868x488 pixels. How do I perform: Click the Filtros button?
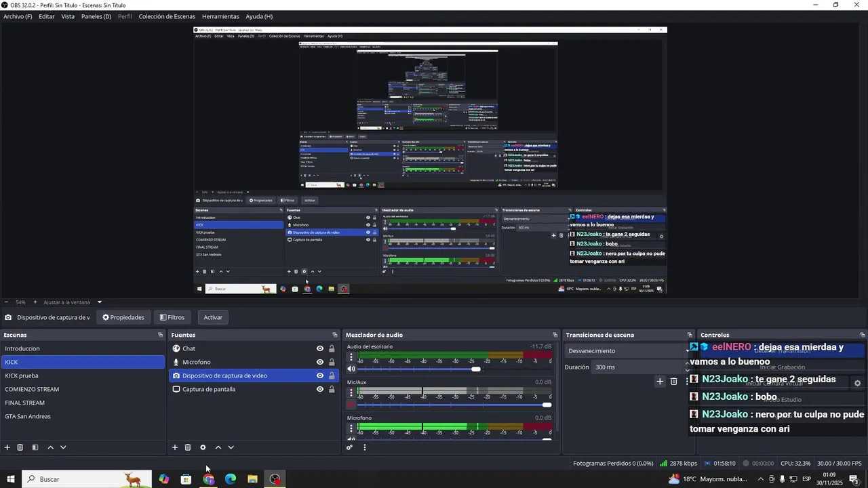(x=172, y=317)
